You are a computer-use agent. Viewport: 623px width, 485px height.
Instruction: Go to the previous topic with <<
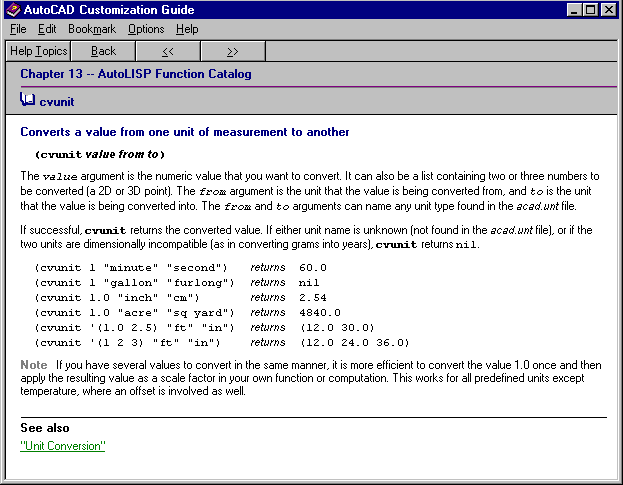(x=167, y=51)
